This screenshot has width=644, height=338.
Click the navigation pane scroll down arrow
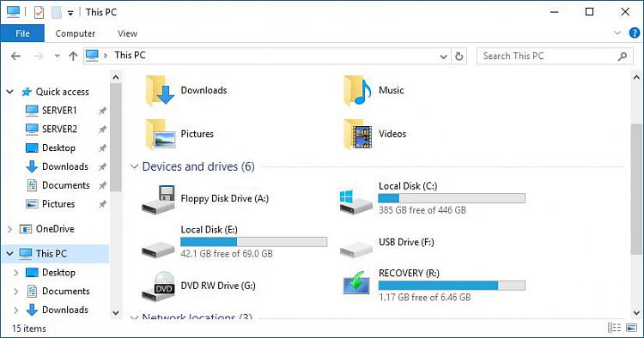pos(116,313)
